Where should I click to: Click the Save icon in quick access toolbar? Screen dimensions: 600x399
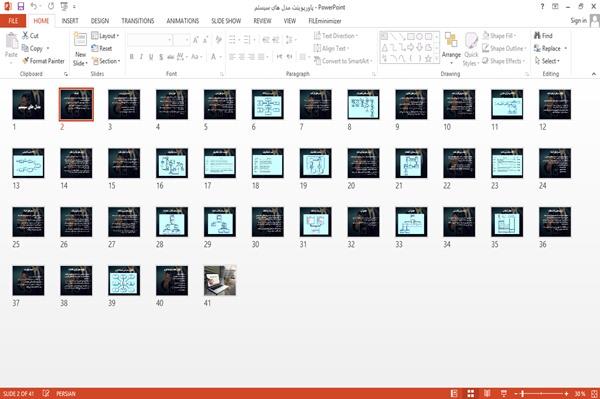21,7
